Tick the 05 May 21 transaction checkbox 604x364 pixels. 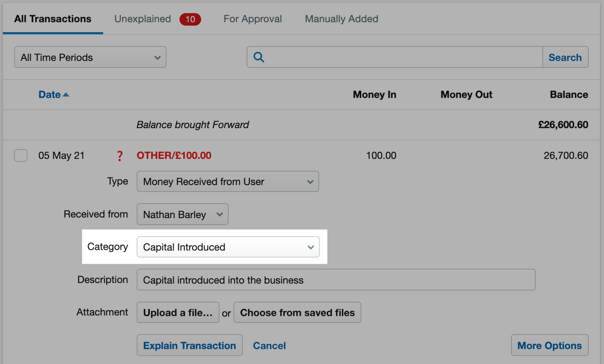[21, 155]
